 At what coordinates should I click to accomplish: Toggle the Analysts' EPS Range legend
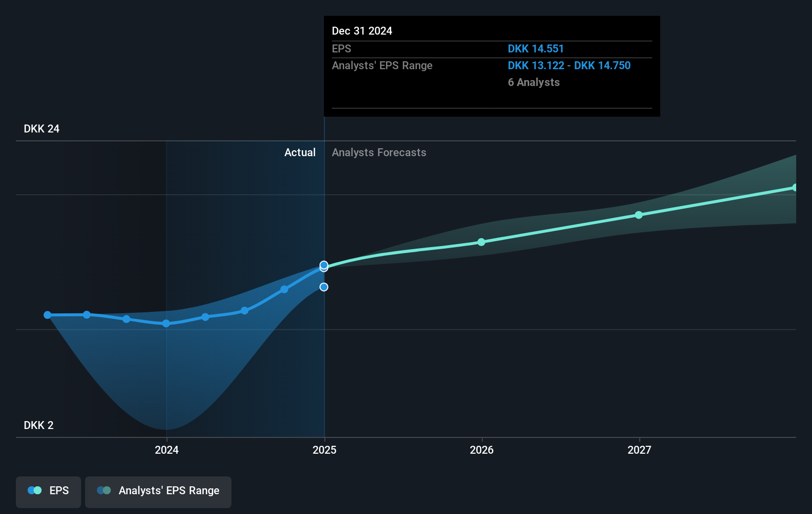[158, 492]
